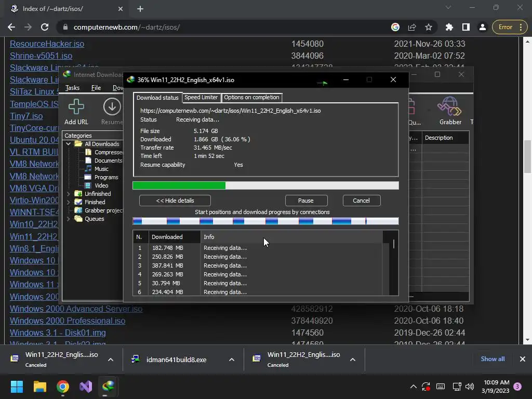Toggle Chrome side panel icon
The width and height of the screenshot is (532, 399).
coord(466,27)
